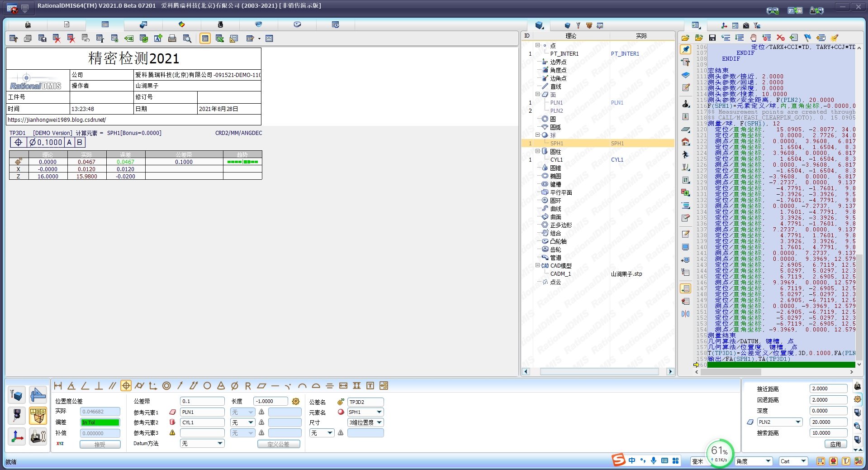Click the green trend bar in report table

[x=242, y=162]
